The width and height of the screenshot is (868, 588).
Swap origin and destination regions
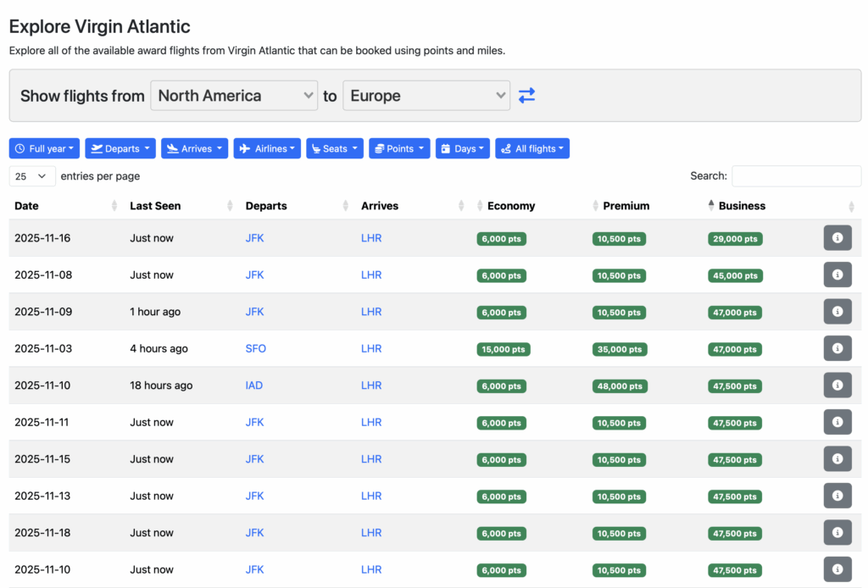[x=526, y=96]
